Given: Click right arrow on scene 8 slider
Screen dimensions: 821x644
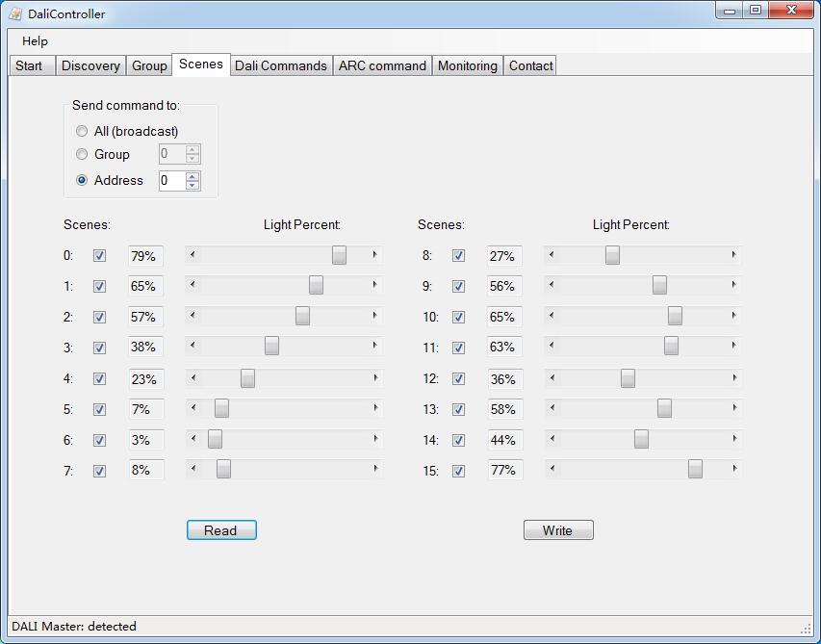Looking at the screenshot, I should coord(733,255).
